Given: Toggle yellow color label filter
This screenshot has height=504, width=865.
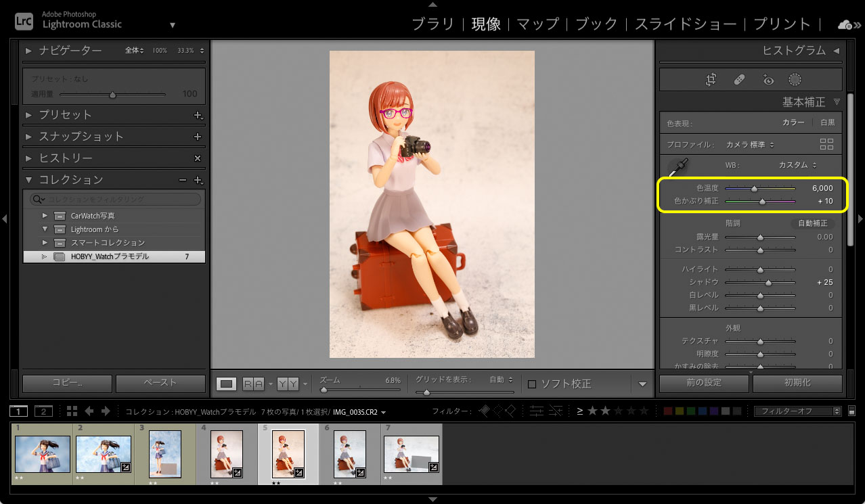Looking at the screenshot, I should click(680, 411).
